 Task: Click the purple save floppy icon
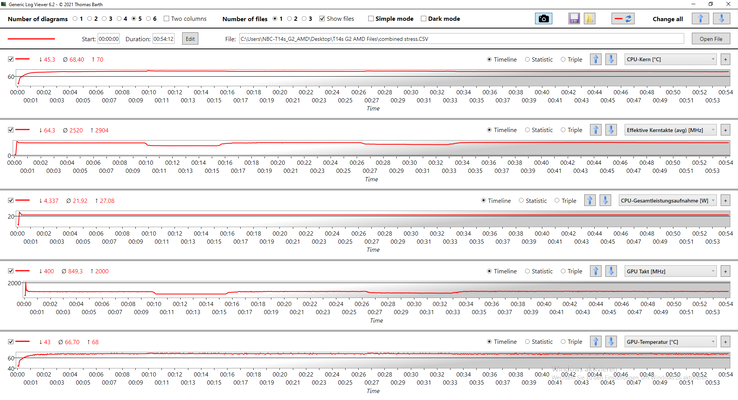[x=574, y=19]
